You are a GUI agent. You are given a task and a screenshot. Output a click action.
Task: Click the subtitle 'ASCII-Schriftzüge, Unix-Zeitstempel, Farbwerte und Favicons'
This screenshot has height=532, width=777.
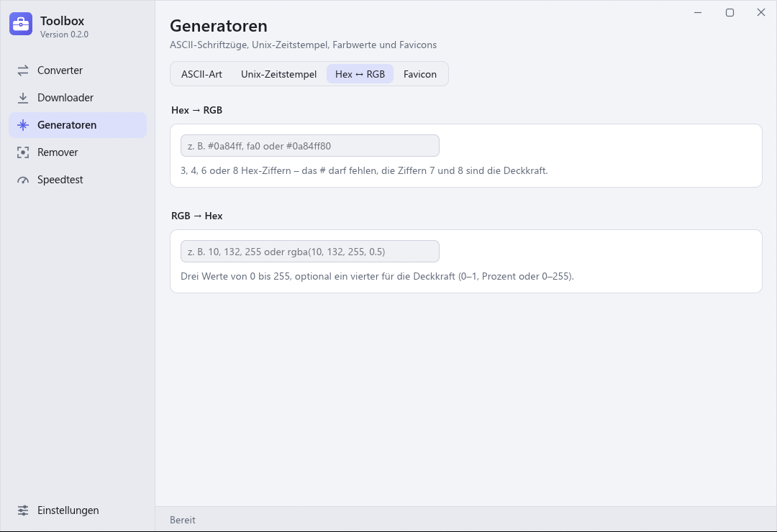304,45
